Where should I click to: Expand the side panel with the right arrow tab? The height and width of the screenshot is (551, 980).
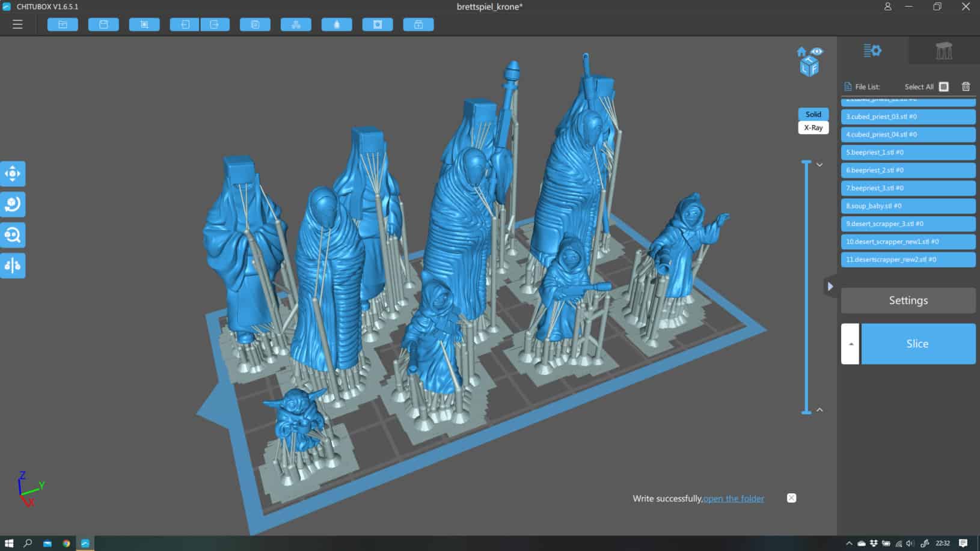(831, 287)
